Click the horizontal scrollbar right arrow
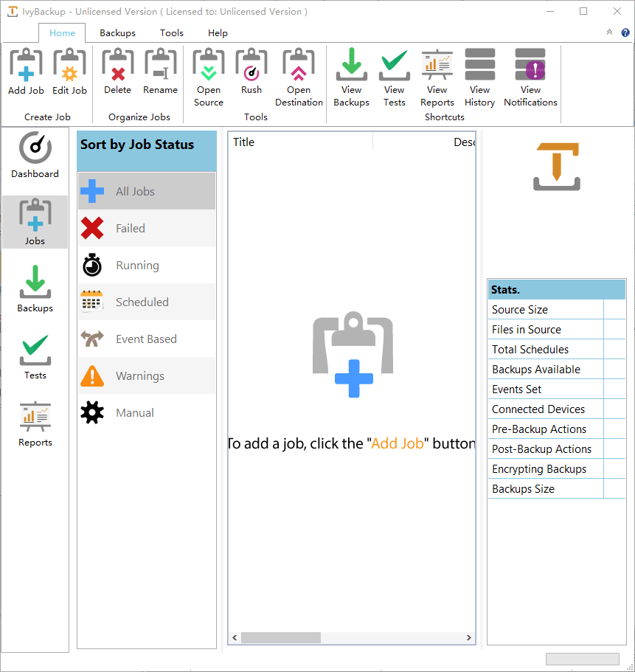 469,638
